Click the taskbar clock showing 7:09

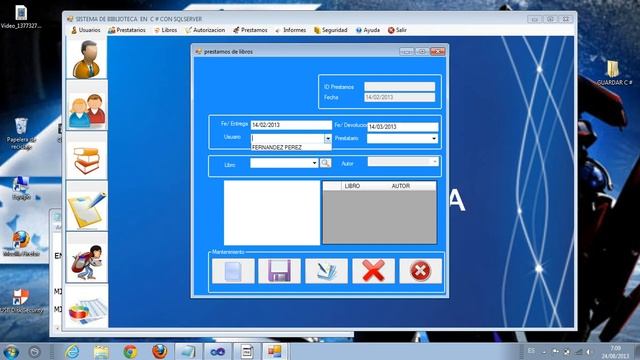click(x=615, y=352)
